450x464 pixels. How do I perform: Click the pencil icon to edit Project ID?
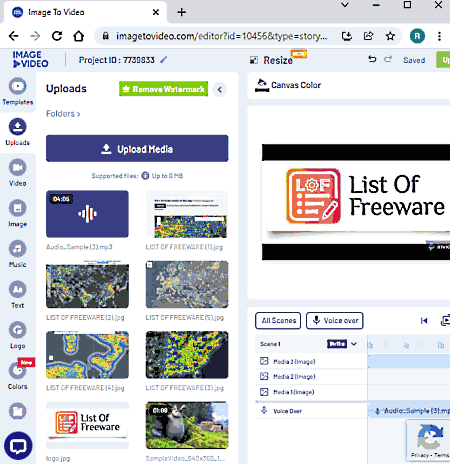coord(163,60)
